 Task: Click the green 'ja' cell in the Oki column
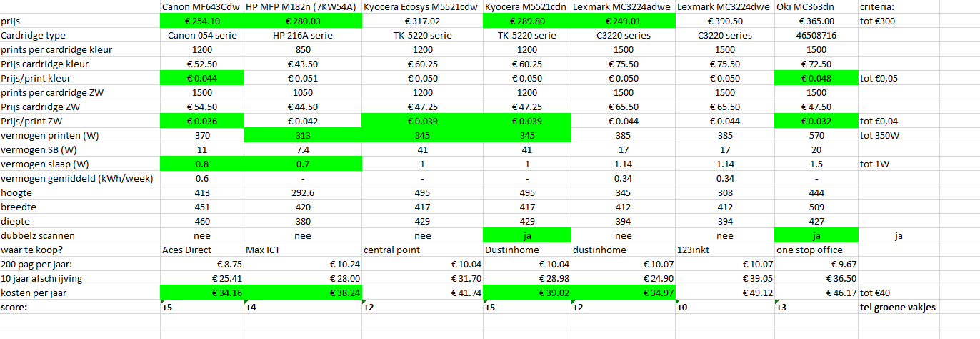pos(816,236)
